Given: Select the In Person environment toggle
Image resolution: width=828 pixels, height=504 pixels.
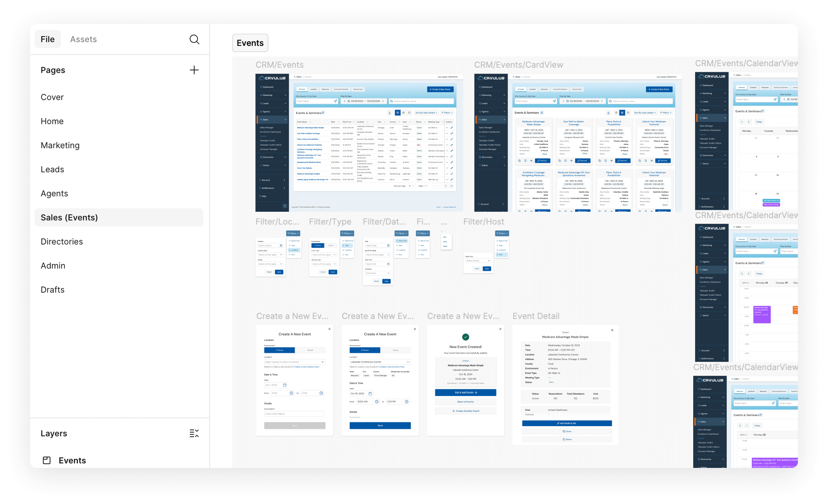Looking at the screenshot, I should coord(279,350).
